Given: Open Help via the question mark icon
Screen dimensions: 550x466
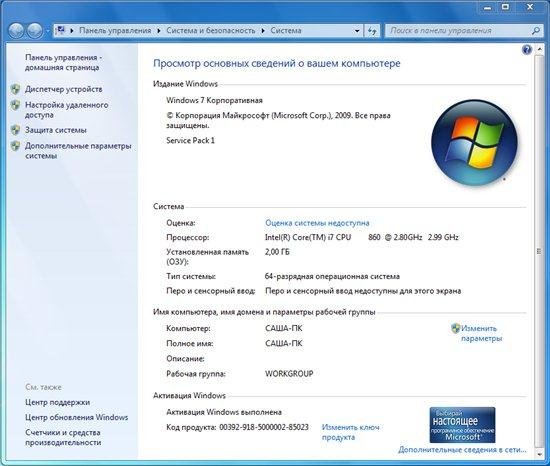Looking at the screenshot, I should click(527, 50).
